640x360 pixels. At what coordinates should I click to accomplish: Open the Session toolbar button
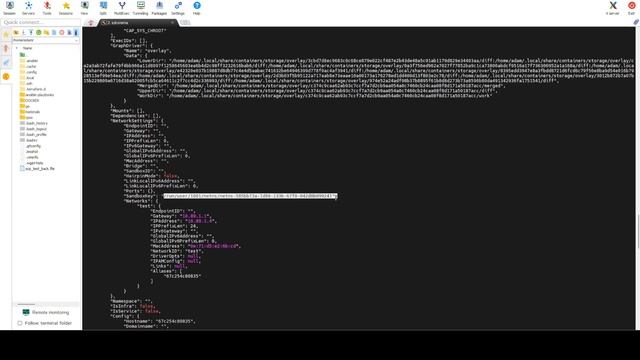[9, 8]
